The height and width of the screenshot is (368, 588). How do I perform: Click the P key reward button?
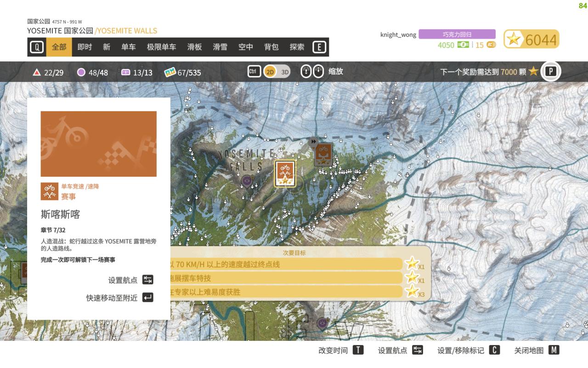[550, 71]
